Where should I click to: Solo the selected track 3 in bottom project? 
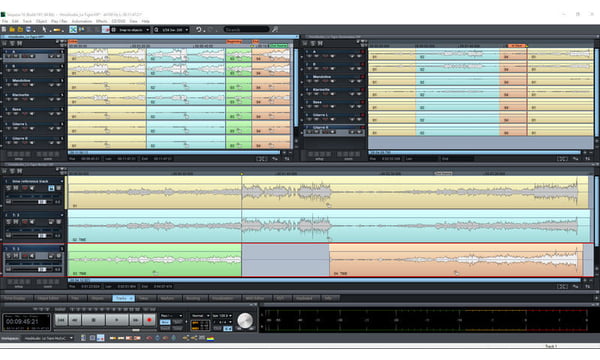8,256
